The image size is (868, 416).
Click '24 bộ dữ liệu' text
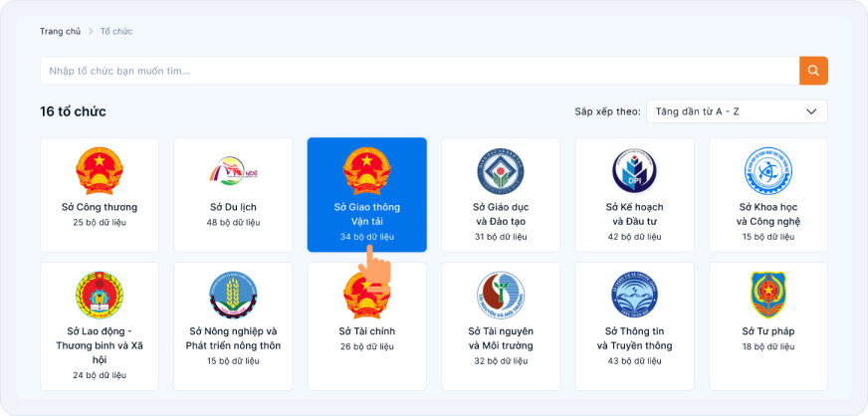pos(100,375)
